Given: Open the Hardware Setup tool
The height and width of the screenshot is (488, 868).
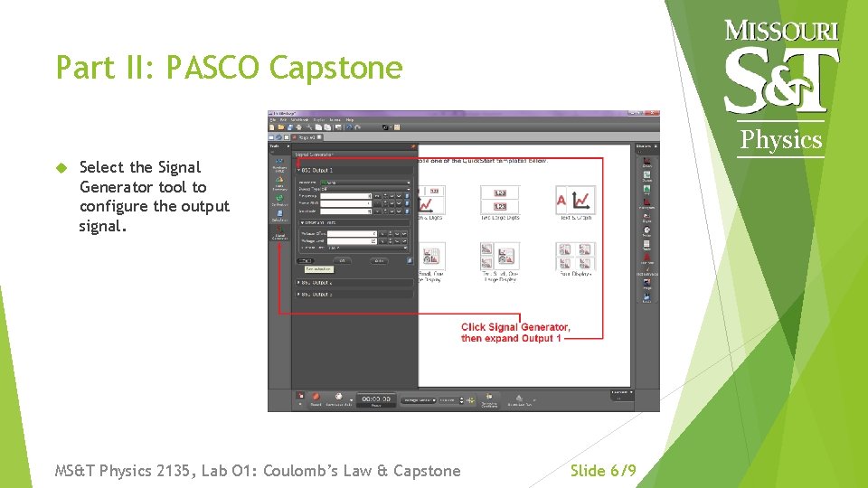Looking at the screenshot, I should pyautogui.click(x=279, y=165).
